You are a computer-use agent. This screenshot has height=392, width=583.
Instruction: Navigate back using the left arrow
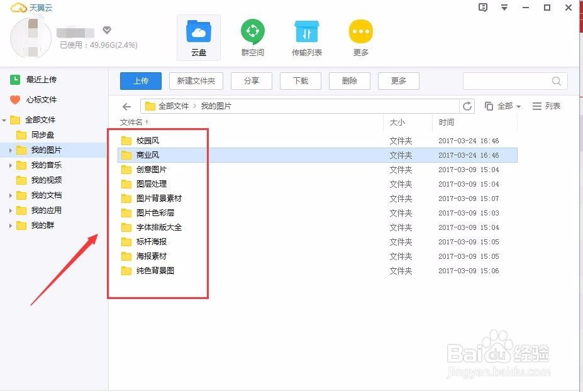coord(126,106)
